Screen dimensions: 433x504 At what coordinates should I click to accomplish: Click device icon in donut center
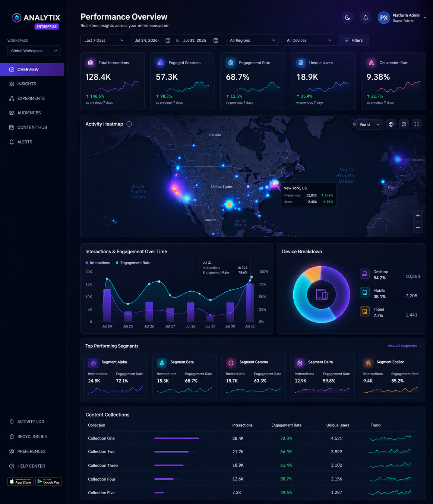[322, 295]
